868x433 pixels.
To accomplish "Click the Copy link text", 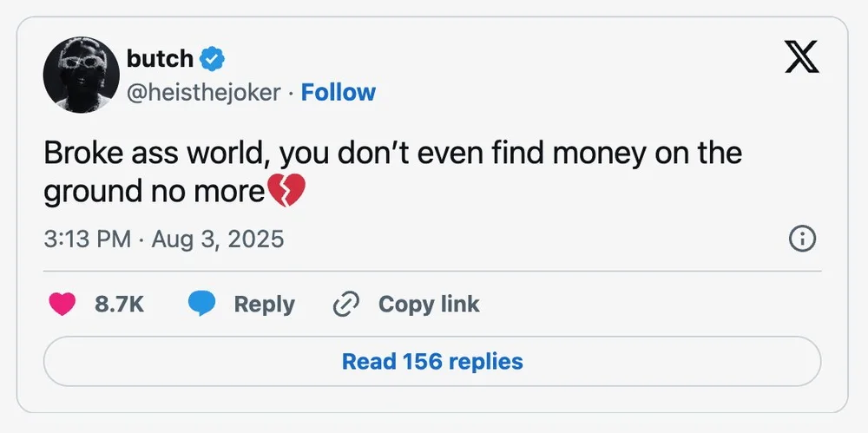I will coord(429,305).
